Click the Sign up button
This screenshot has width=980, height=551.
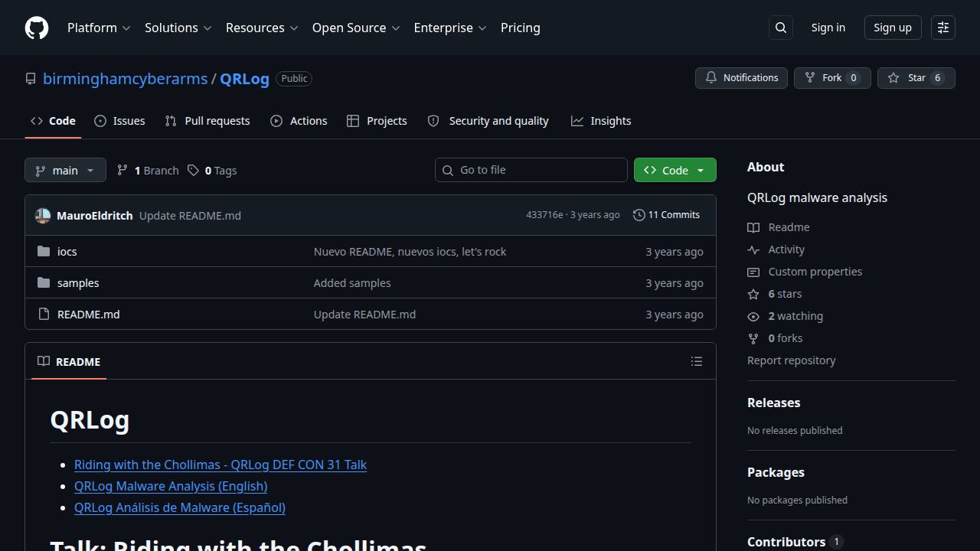click(893, 28)
